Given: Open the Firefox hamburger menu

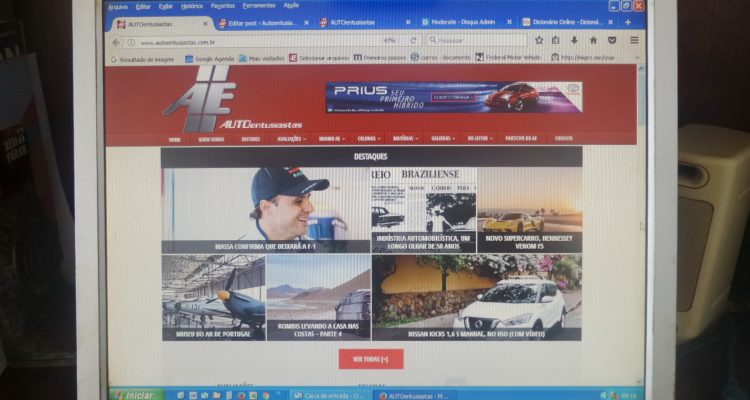Looking at the screenshot, I should pyautogui.click(x=632, y=40).
